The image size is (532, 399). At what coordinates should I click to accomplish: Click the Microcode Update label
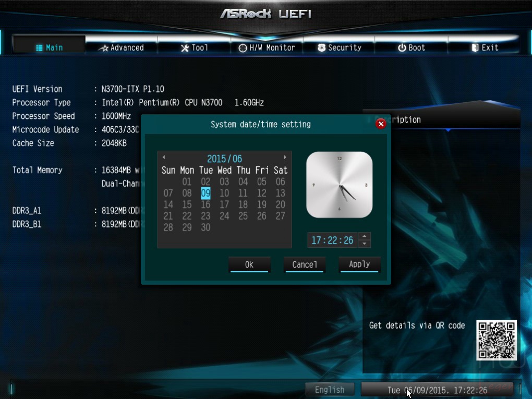tap(45, 129)
